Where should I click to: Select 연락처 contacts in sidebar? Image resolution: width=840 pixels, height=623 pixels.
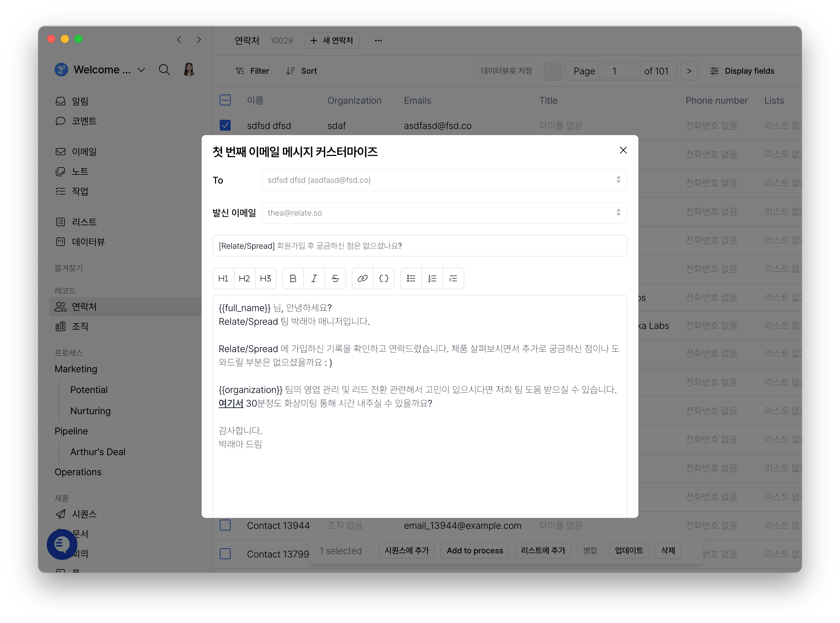point(125,307)
